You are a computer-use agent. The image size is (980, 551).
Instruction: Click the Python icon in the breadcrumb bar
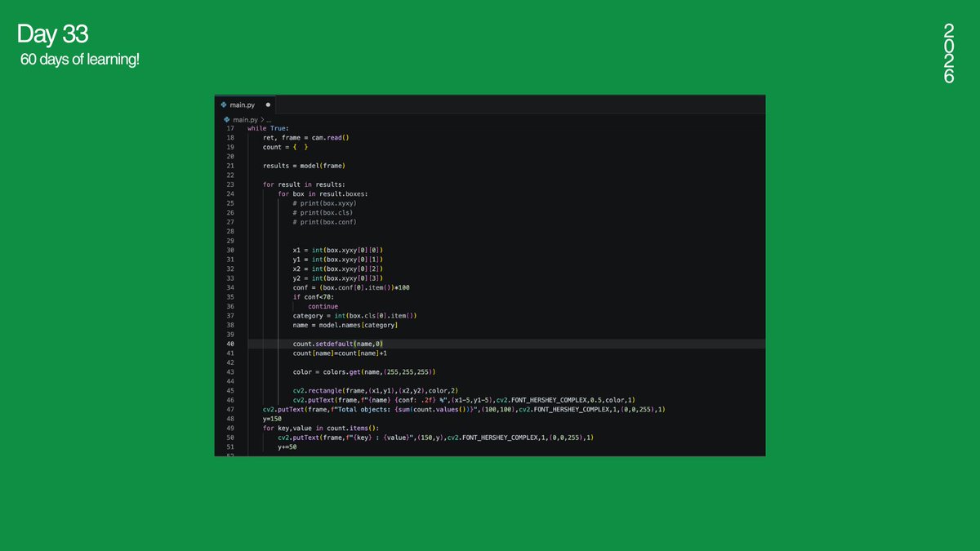(x=225, y=119)
